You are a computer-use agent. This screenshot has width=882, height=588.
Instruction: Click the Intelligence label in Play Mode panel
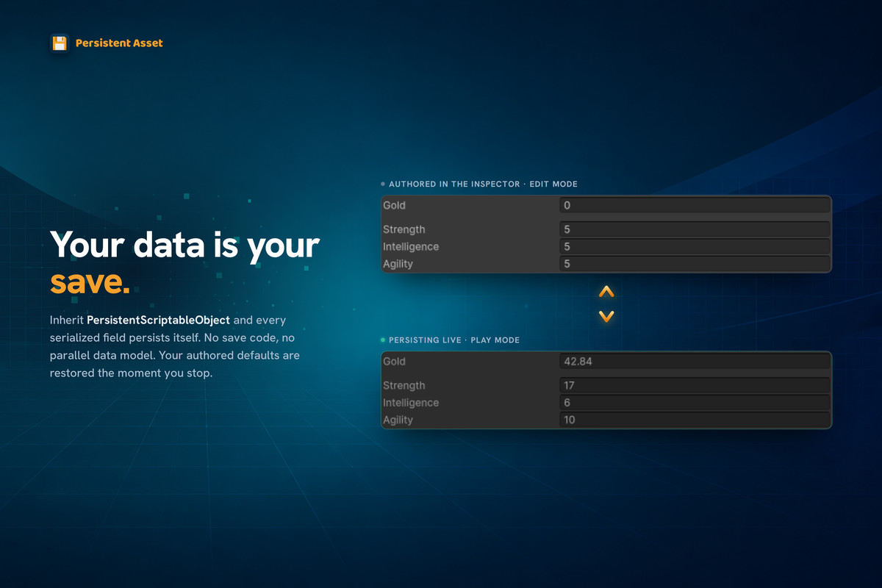point(411,403)
